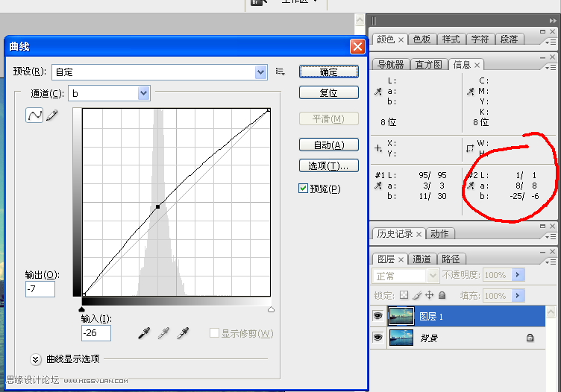Close the History tab
Screen dimensions: 561x392
point(419,234)
